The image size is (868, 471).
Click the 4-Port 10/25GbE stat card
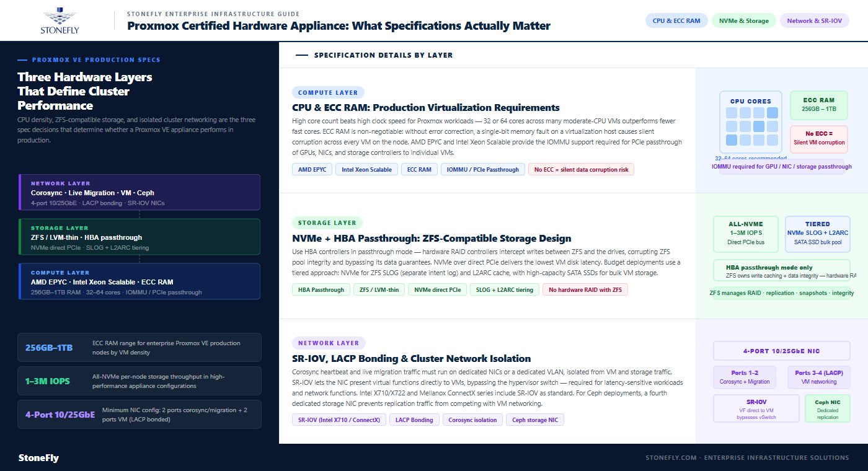point(139,414)
